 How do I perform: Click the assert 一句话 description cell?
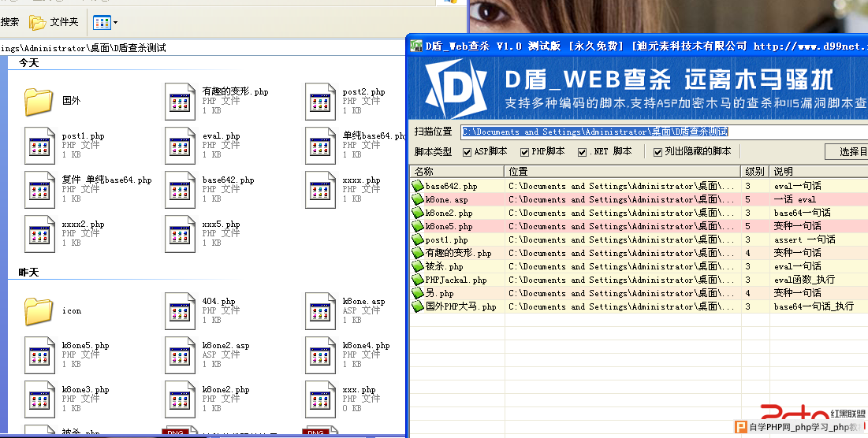[x=804, y=239]
